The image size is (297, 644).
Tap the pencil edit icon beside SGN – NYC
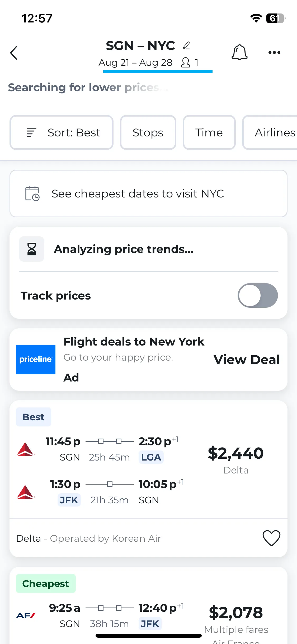tap(186, 45)
